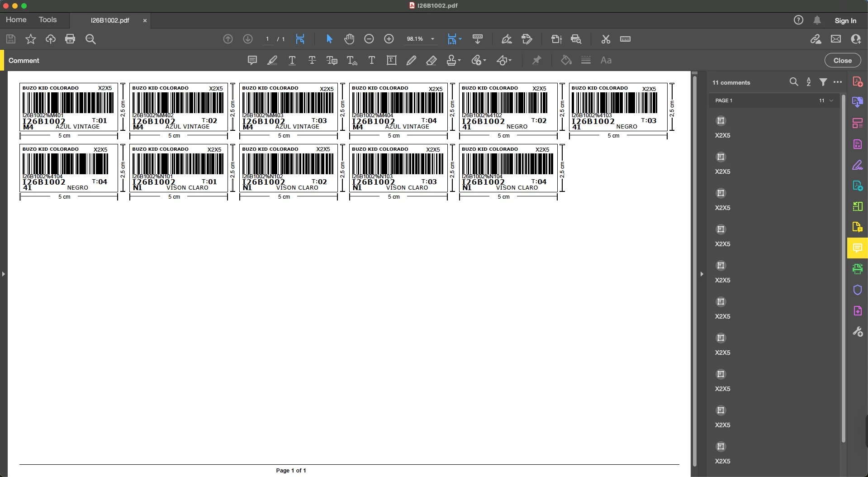The image size is (868, 477).
Task: Click the share link icon
Action: click(816, 39)
